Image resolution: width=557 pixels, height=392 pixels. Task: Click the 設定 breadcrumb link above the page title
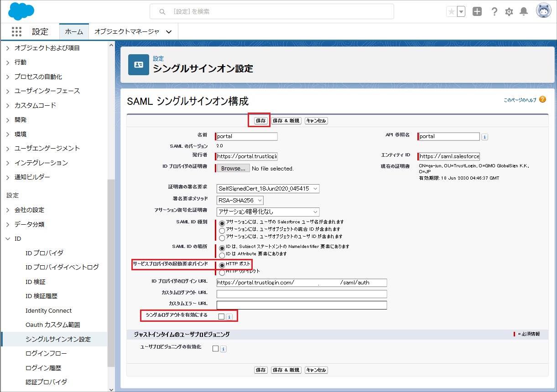(x=158, y=59)
